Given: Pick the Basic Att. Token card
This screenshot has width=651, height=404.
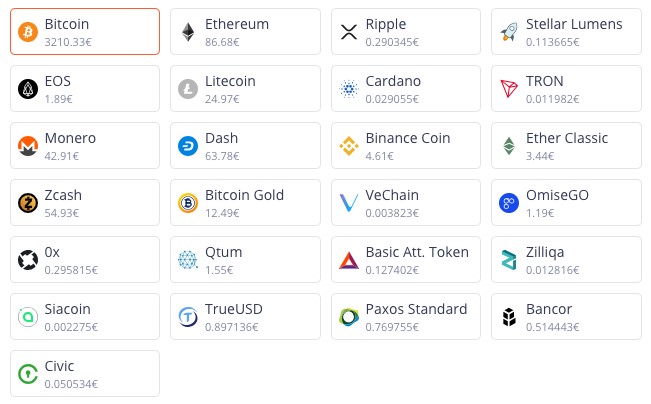Looking at the screenshot, I should click(406, 260).
